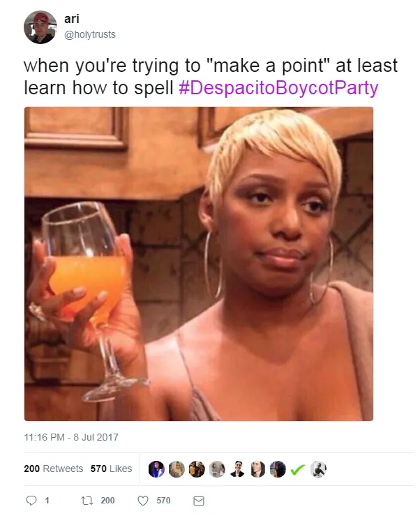This screenshot has width=420, height=516.
Task: View the 200 Retweets list
Action: tap(53, 469)
